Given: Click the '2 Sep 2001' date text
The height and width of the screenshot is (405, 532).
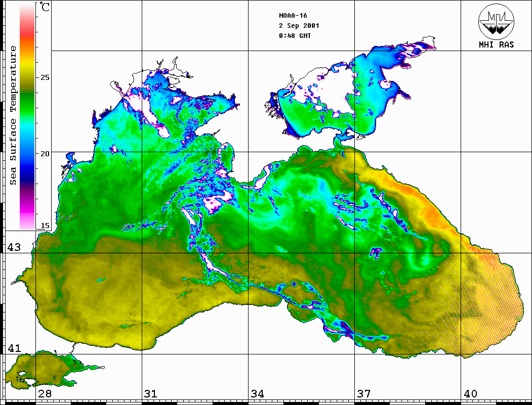Looking at the screenshot, I should (299, 26).
